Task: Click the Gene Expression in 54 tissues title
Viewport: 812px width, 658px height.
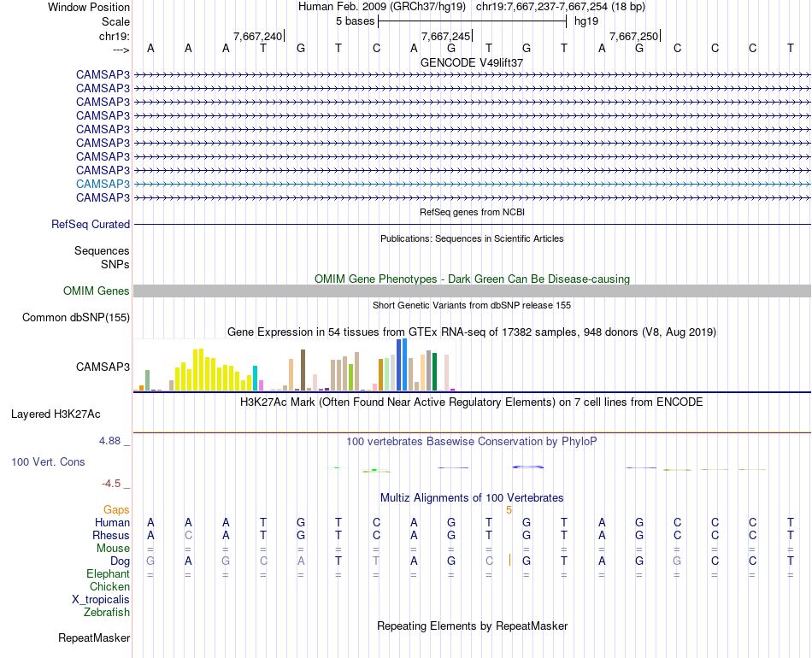Action: [472, 332]
